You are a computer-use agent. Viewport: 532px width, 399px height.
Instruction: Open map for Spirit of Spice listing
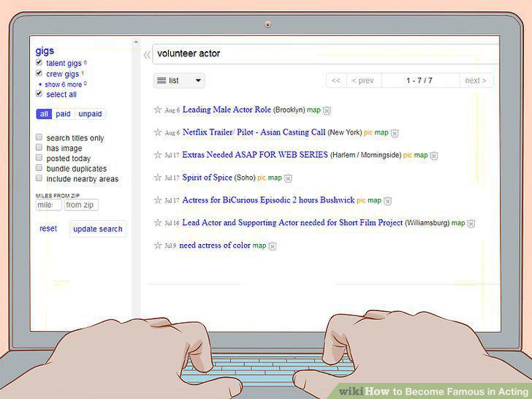(275, 178)
